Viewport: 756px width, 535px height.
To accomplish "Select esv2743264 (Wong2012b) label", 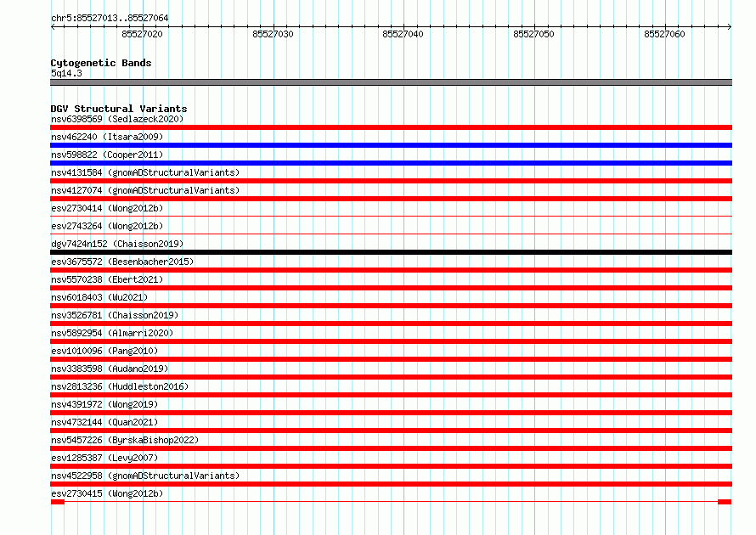I will click(107, 226).
